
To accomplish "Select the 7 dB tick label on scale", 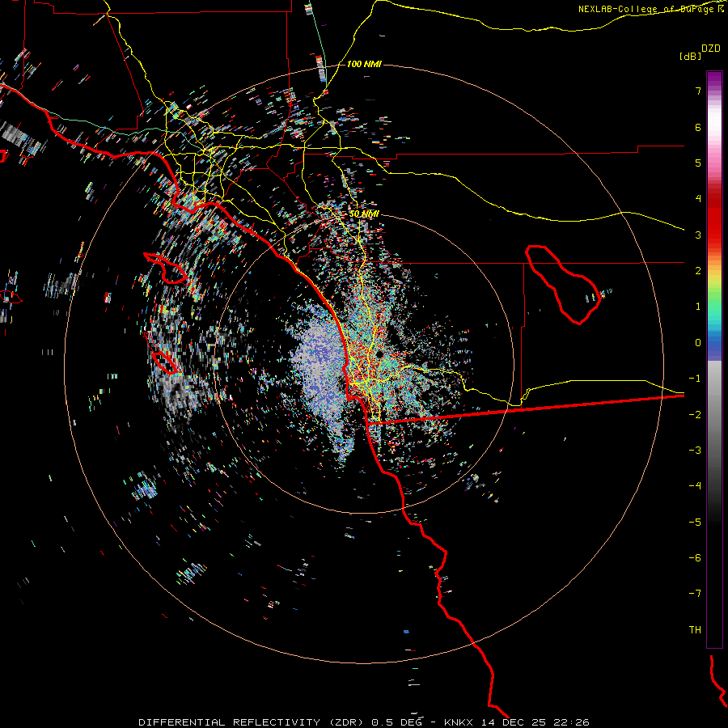I will pos(698,91).
